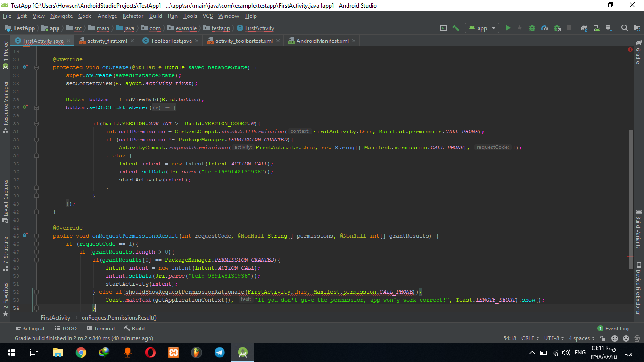This screenshot has height=362, width=644.
Task: Click the Debug app bug icon
Action: (532, 28)
